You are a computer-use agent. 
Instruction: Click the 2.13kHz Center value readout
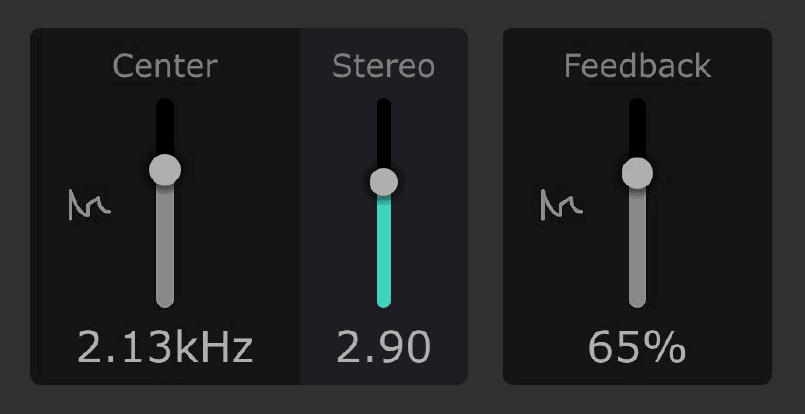tap(165, 348)
